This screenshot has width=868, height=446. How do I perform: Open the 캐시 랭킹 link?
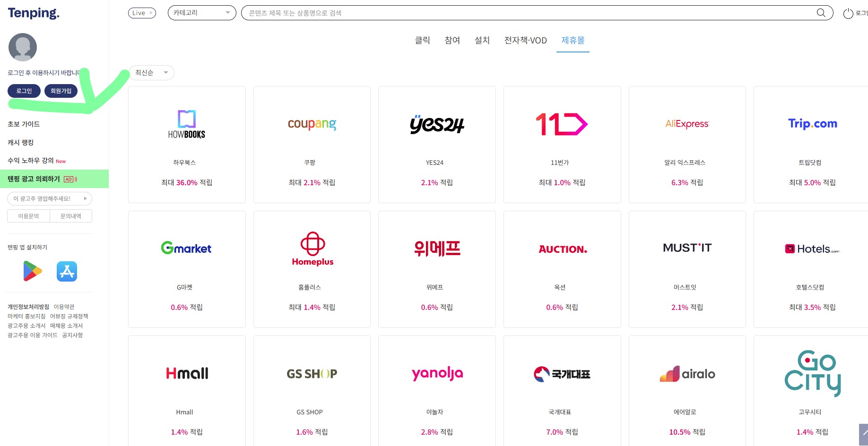point(21,142)
